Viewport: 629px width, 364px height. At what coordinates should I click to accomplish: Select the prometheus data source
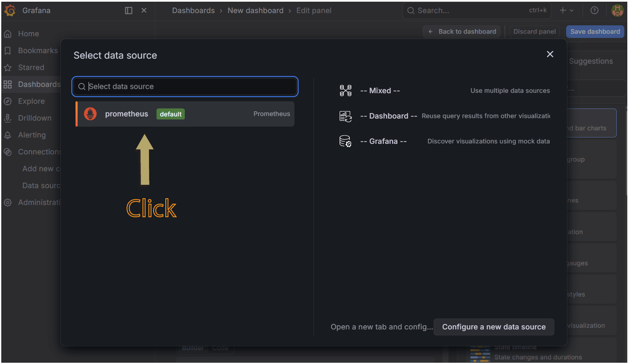tap(127, 114)
